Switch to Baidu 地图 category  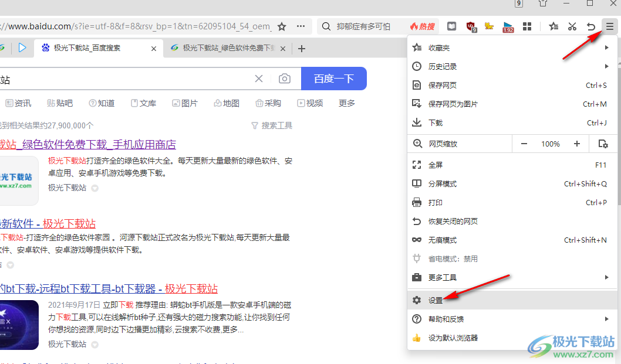point(227,103)
